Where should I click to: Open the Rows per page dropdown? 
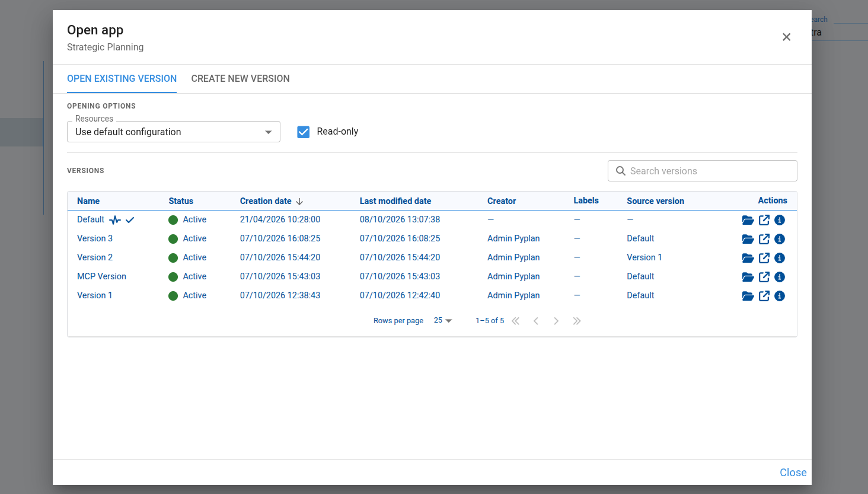[443, 320]
